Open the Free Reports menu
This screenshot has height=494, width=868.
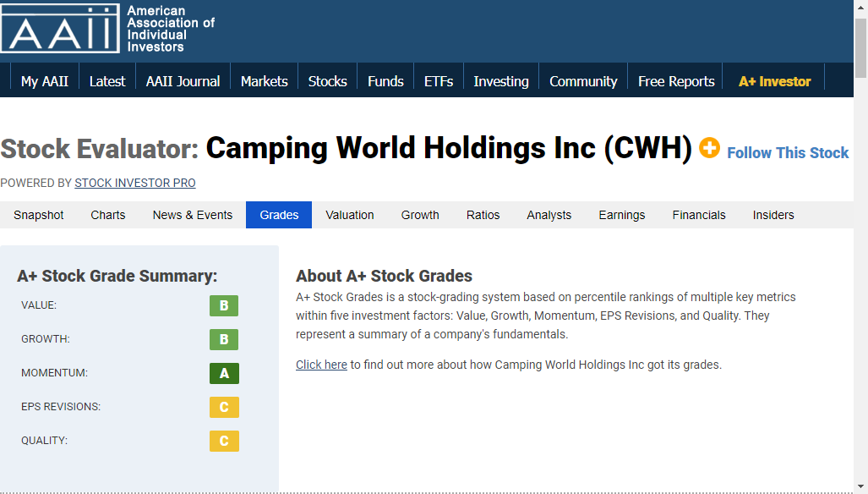tap(676, 81)
